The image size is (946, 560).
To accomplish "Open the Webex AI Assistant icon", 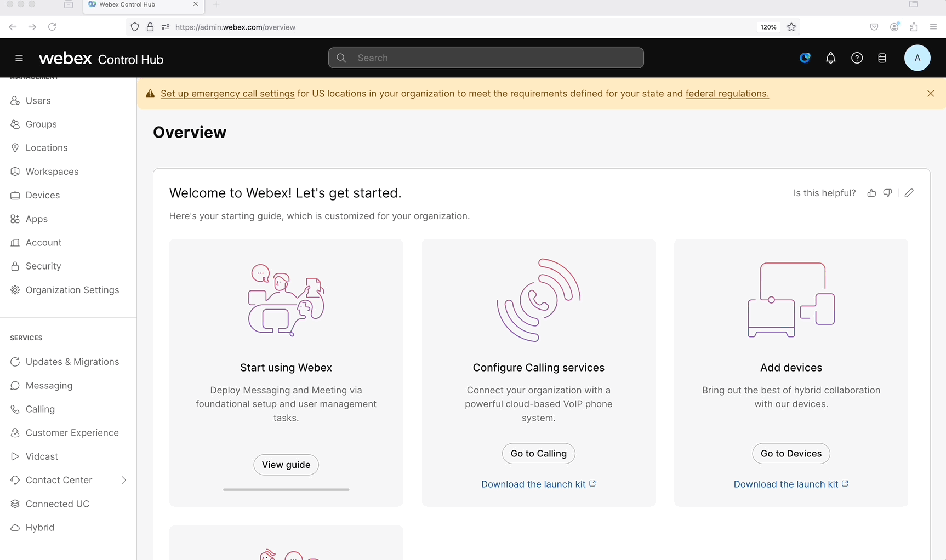I will coord(805,58).
